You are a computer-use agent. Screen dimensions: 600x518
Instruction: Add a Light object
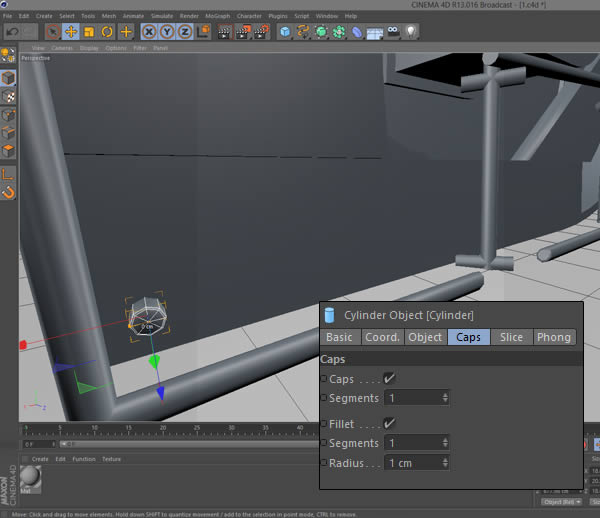[x=411, y=32]
